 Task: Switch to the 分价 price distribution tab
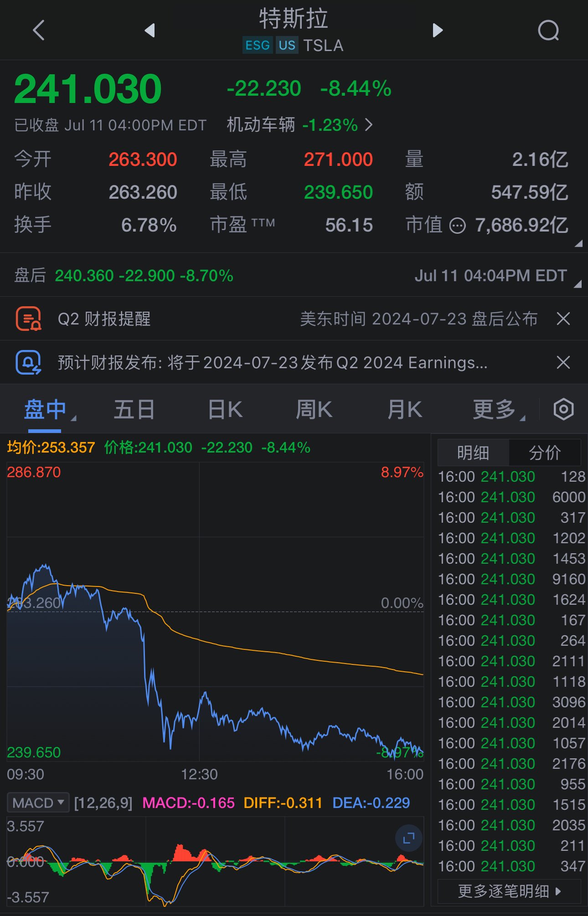pyautogui.click(x=545, y=453)
